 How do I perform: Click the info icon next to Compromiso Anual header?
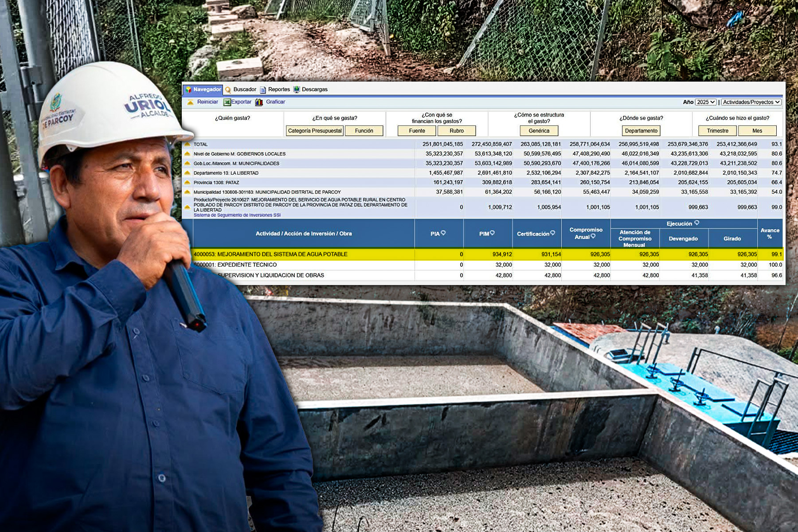click(593, 236)
